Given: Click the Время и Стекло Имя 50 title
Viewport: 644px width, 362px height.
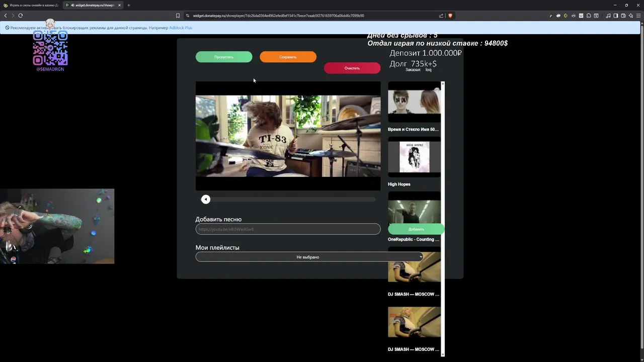Looking at the screenshot, I should [413, 130].
